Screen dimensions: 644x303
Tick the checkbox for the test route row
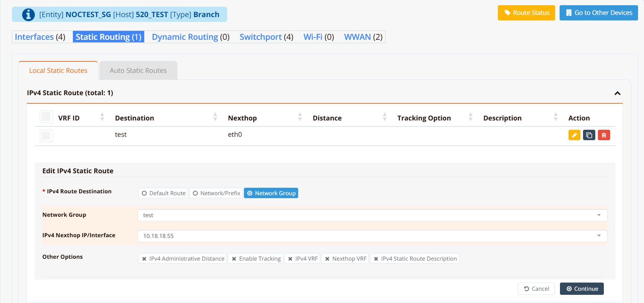click(46, 136)
